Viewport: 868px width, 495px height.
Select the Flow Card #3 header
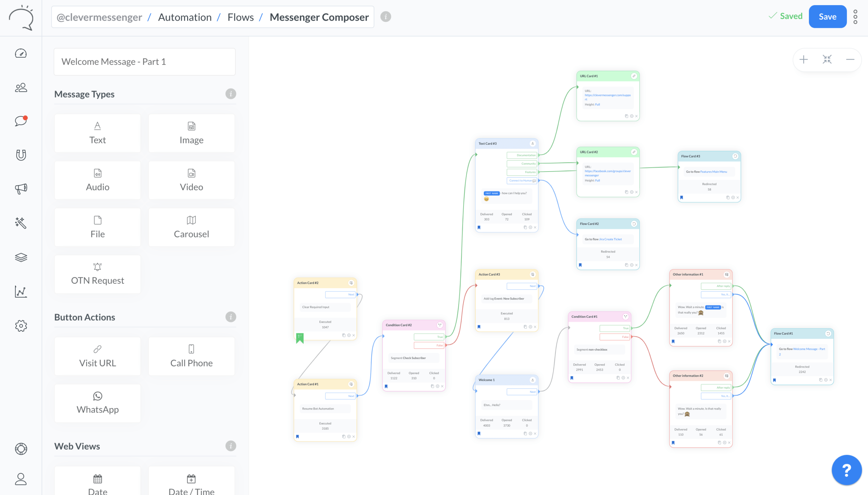709,156
